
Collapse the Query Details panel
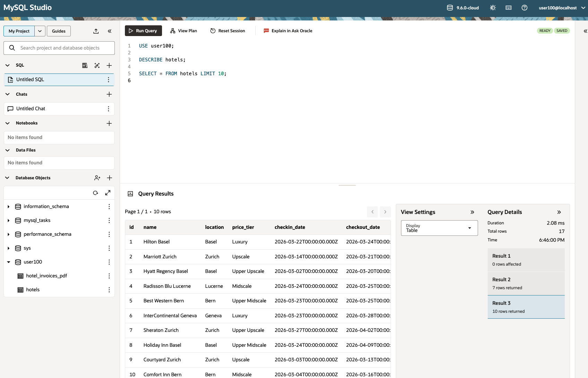pos(559,212)
